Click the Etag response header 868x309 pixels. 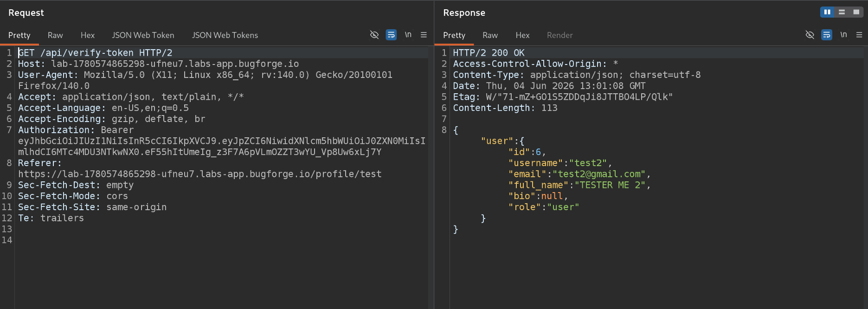pyautogui.click(x=563, y=97)
